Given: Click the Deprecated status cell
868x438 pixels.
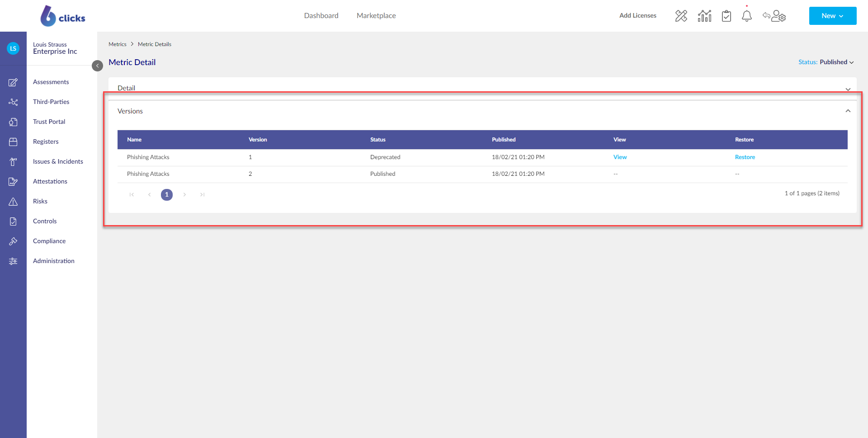Looking at the screenshot, I should pos(385,157).
